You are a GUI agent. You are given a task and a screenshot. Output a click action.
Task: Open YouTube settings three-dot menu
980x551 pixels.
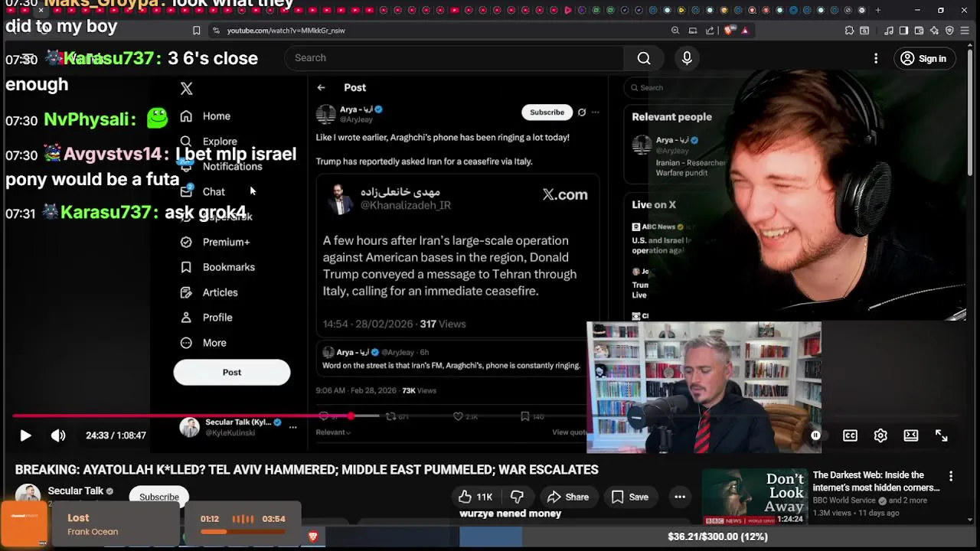tap(876, 58)
